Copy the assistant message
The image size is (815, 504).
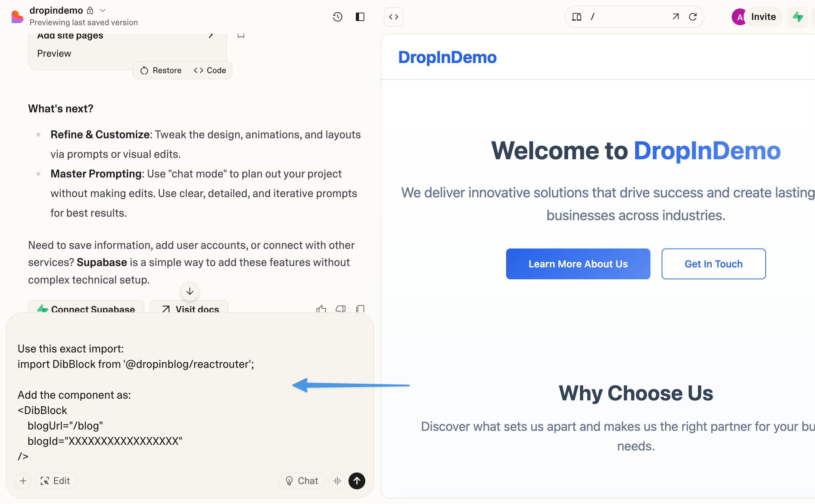pos(360,309)
